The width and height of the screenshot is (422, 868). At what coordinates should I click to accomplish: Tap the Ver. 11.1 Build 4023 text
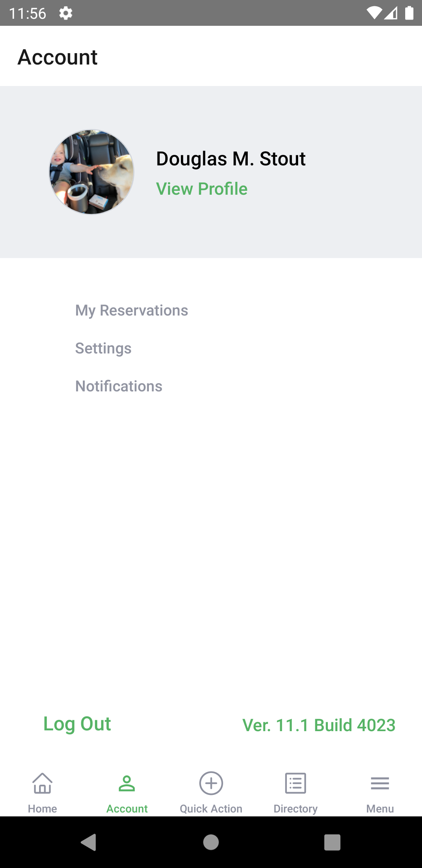[x=319, y=725]
